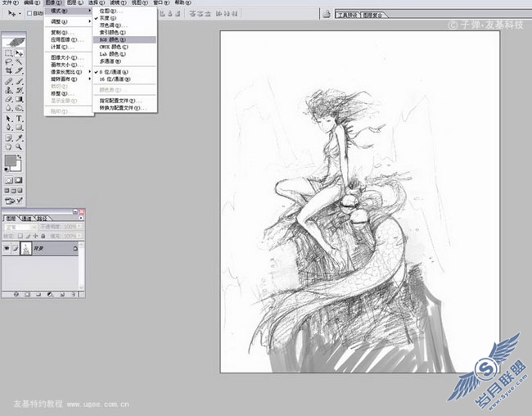Screen dimensions: 532x416
Task: Select the Brush tool
Action: tap(20, 82)
